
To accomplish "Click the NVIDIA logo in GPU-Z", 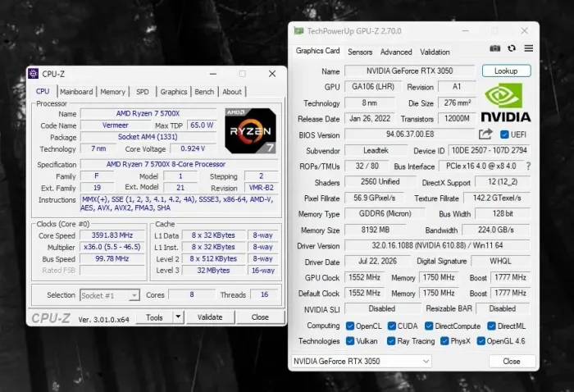I will coord(506,103).
